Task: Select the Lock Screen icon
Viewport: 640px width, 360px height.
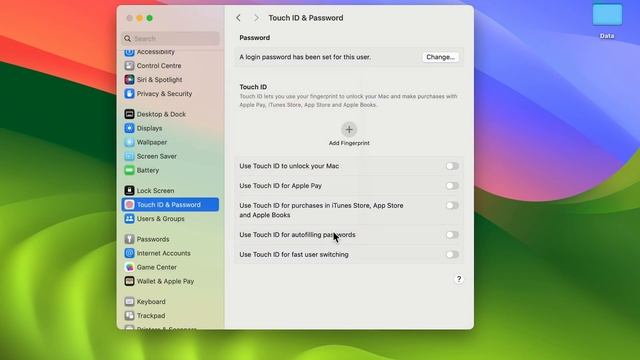Action: (129, 190)
